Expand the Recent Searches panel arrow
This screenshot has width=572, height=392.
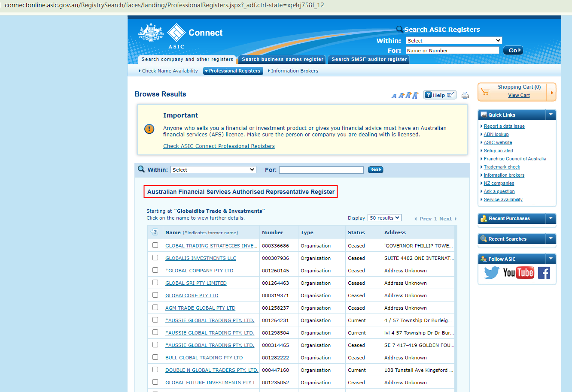pyautogui.click(x=551, y=238)
